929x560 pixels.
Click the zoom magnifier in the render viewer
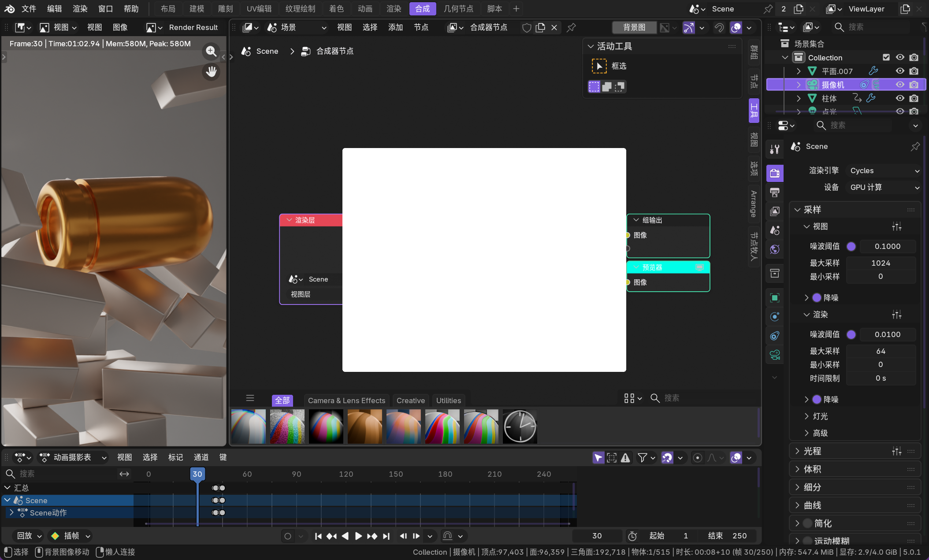[211, 52]
